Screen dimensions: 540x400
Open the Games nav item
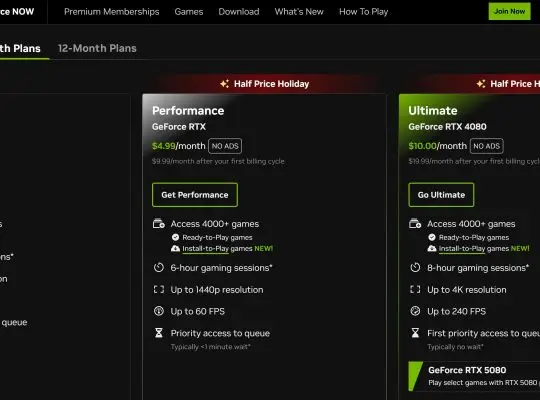tap(189, 12)
